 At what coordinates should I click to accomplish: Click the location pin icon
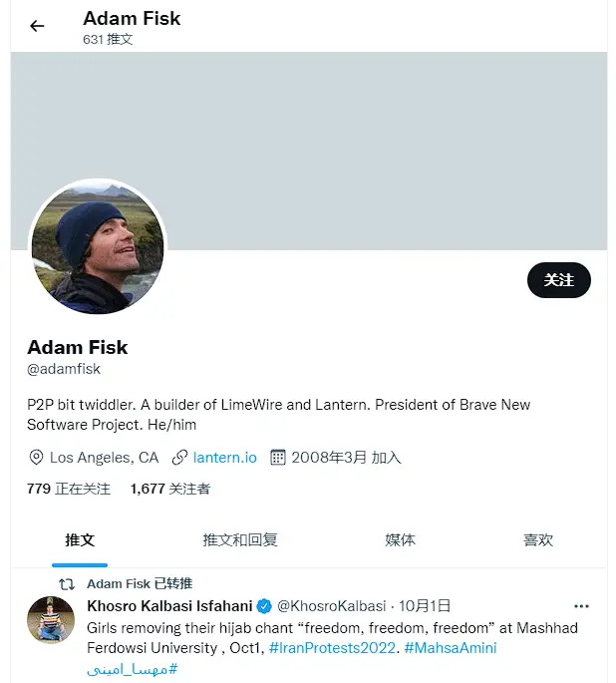[x=37, y=458]
